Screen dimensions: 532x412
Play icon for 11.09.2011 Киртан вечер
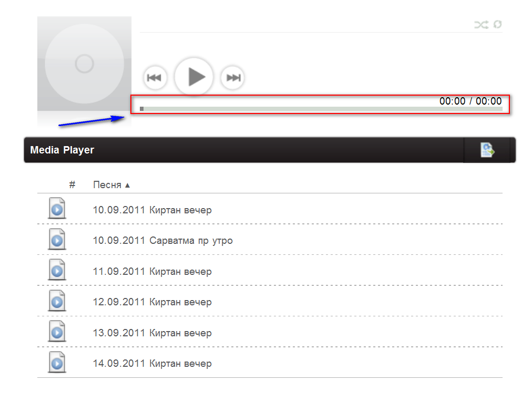click(57, 270)
